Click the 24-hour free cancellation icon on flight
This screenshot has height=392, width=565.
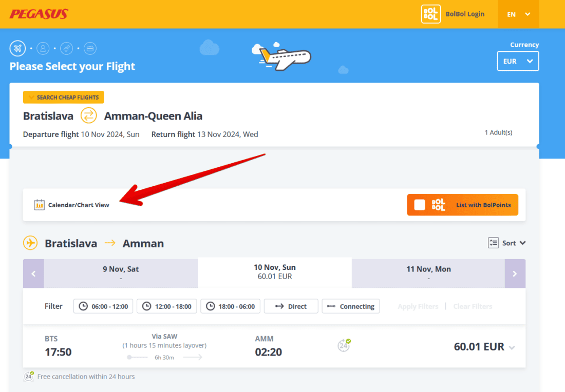(344, 345)
